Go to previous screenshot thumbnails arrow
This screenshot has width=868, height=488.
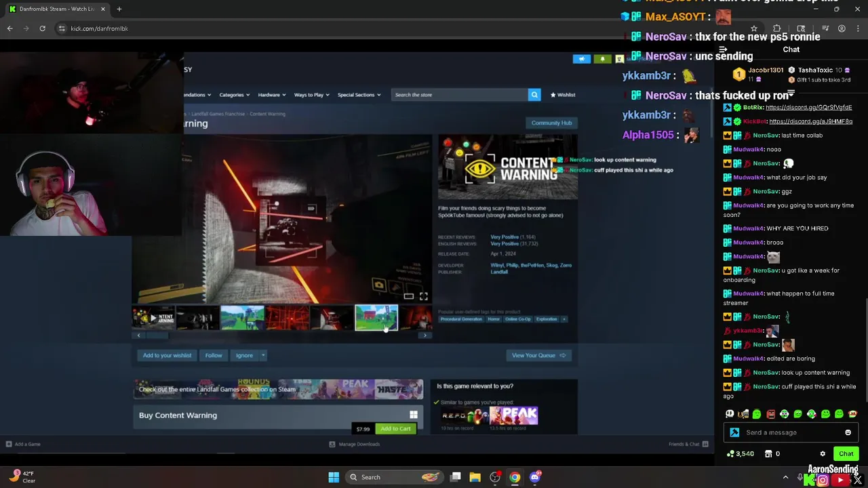coord(138,335)
